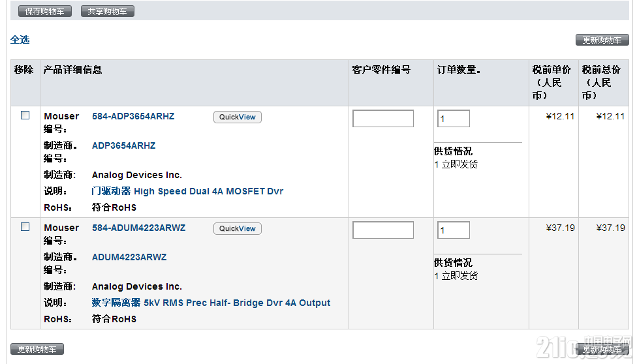The image size is (637, 364).
Task: Check remove box for ADUM4223ARWZ row
Action: click(25, 227)
